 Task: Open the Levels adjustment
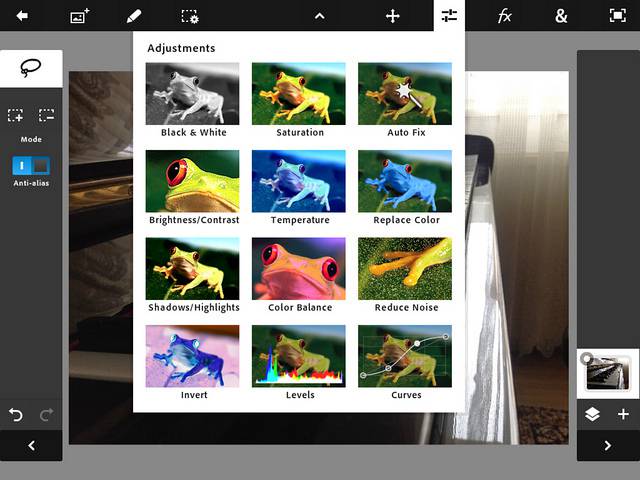tap(299, 362)
